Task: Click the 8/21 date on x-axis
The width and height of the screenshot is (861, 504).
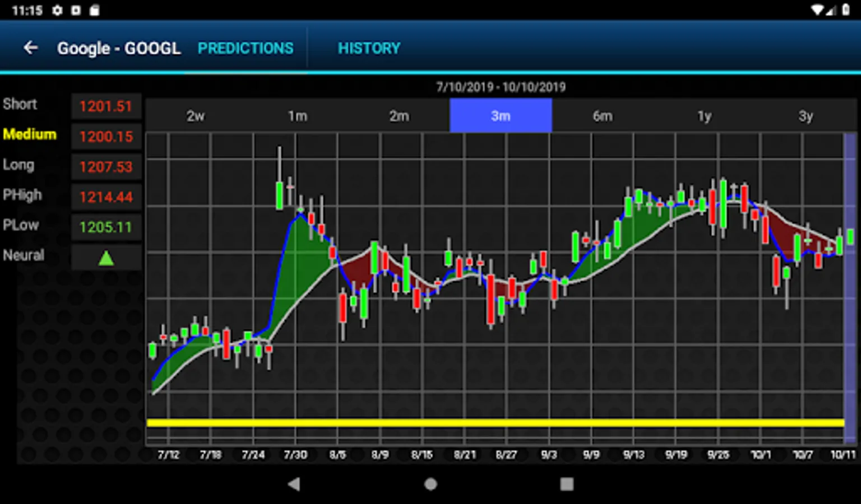Action: pyautogui.click(x=465, y=455)
